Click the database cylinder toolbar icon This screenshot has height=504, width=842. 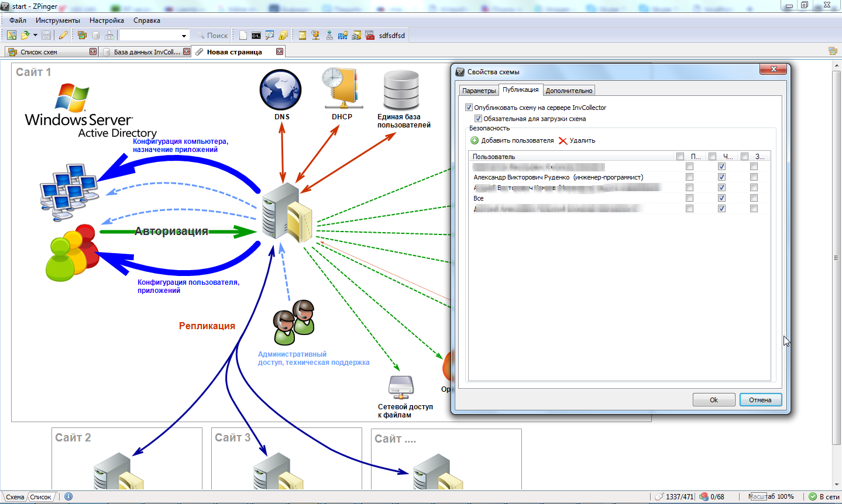pos(96,36)
